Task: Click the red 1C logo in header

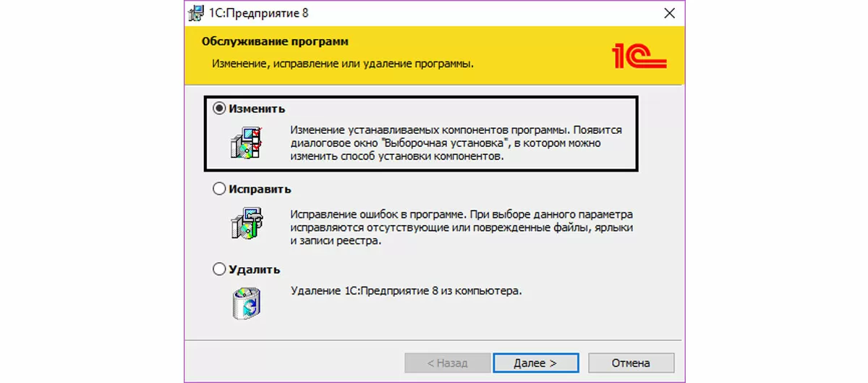Action: pyautogui.click(x=639, y=56)
